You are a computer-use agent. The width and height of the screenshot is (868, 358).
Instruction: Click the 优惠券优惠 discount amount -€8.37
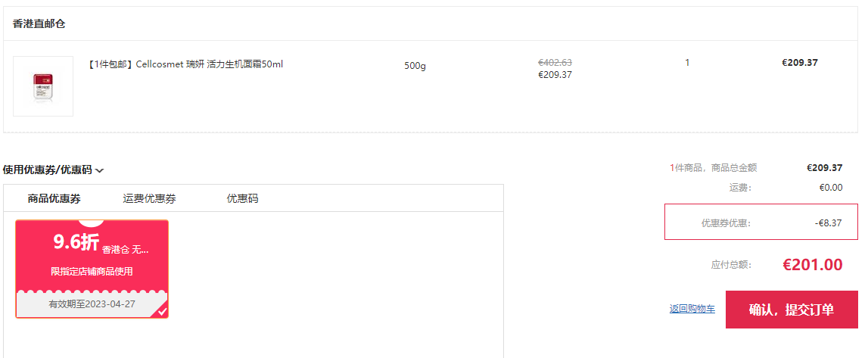828,223
